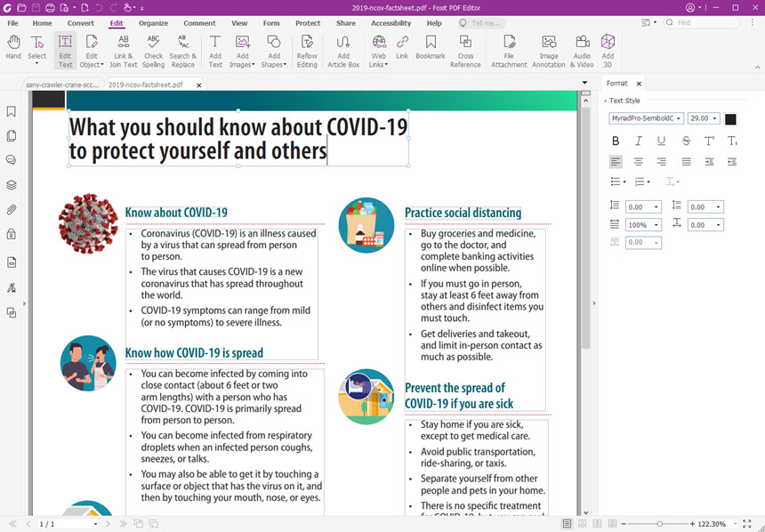
Task: Expand the Edit Object dropdown
Action: click(102, 65)
